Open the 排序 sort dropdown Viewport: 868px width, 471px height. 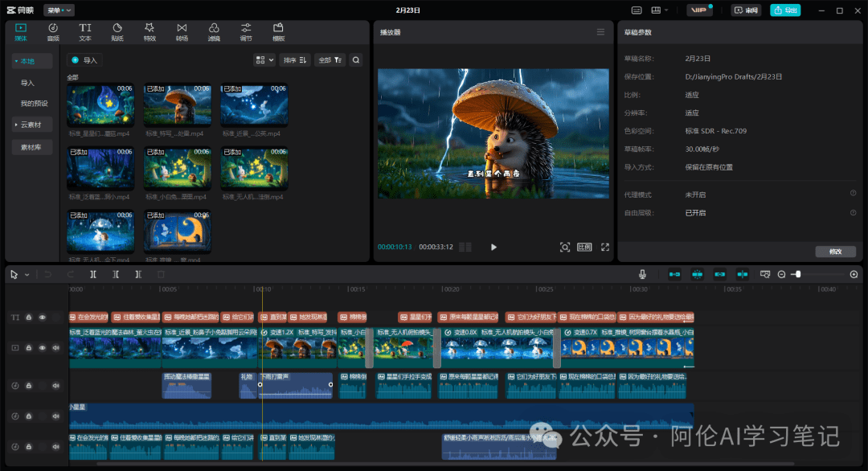point(295,59)
